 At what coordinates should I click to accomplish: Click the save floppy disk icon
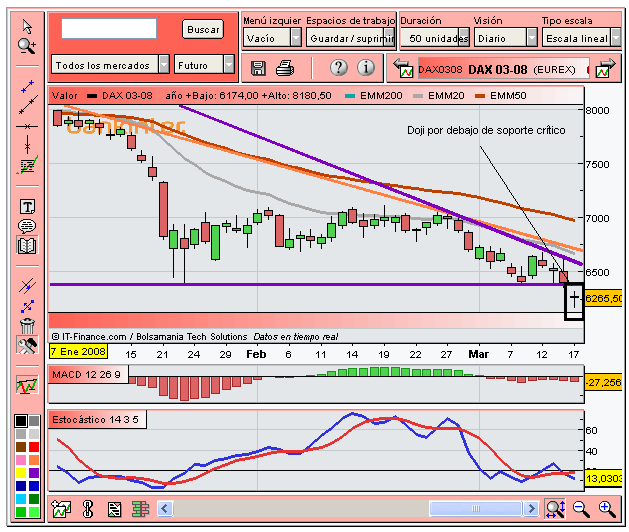258,68
